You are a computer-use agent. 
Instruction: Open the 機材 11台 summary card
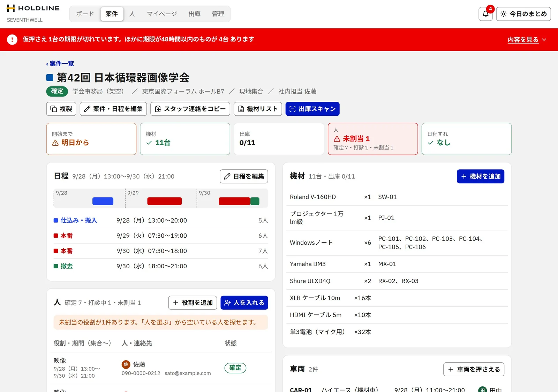185,139
